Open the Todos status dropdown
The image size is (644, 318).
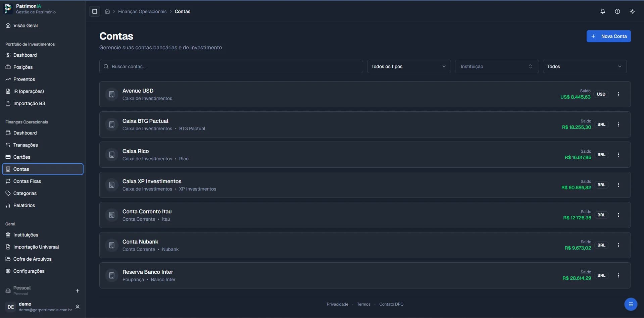[x=585, y=66]
